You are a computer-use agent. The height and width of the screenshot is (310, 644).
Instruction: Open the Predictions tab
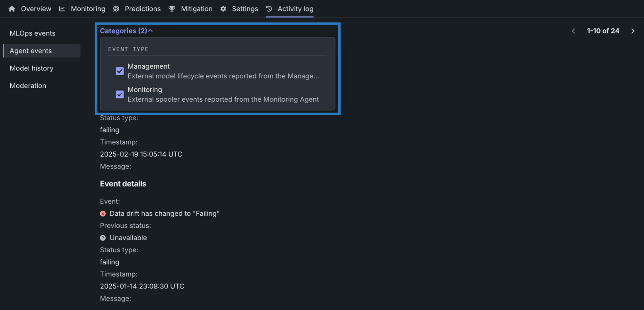coord(142,9)
